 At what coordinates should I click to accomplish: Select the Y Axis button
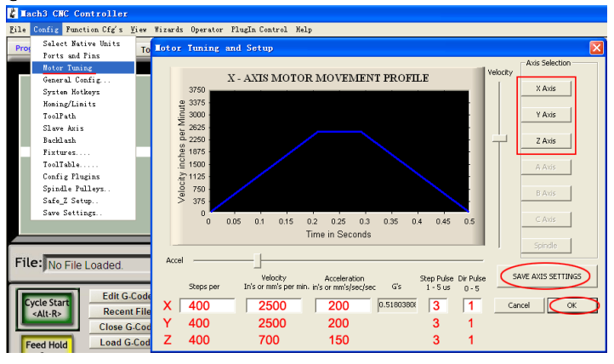[x=546, y=115]
